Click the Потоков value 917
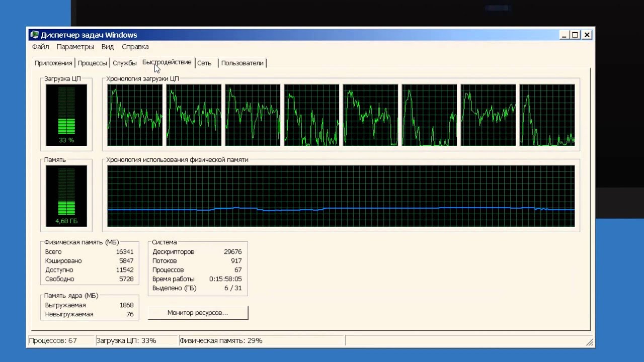The image size is (644, 362). 236,261
